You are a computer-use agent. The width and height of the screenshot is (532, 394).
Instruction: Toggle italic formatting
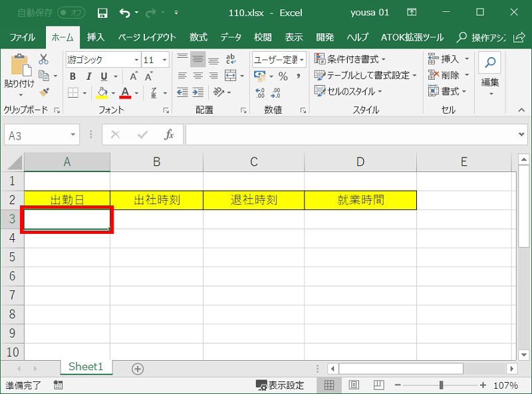coord(88,76)
